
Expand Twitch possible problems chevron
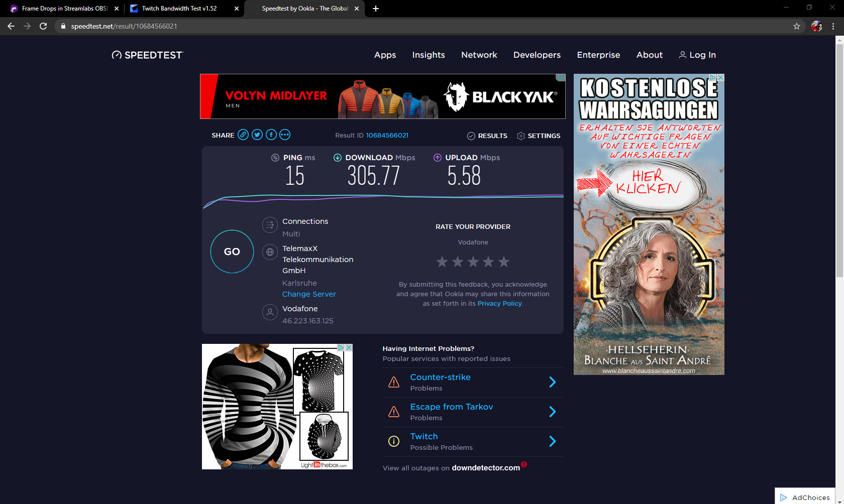[x=553, y=441]
